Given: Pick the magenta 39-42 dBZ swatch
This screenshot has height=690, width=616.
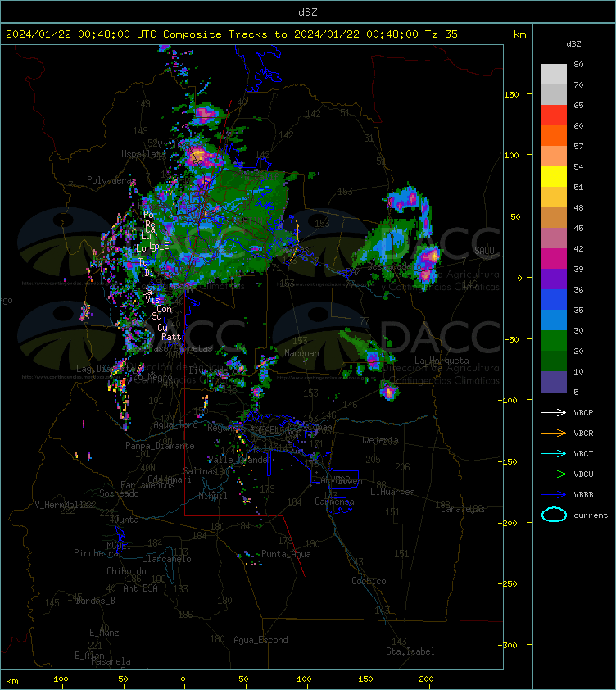Looking at the screenshot, I should pyautogui.click(x=554, y=258).
